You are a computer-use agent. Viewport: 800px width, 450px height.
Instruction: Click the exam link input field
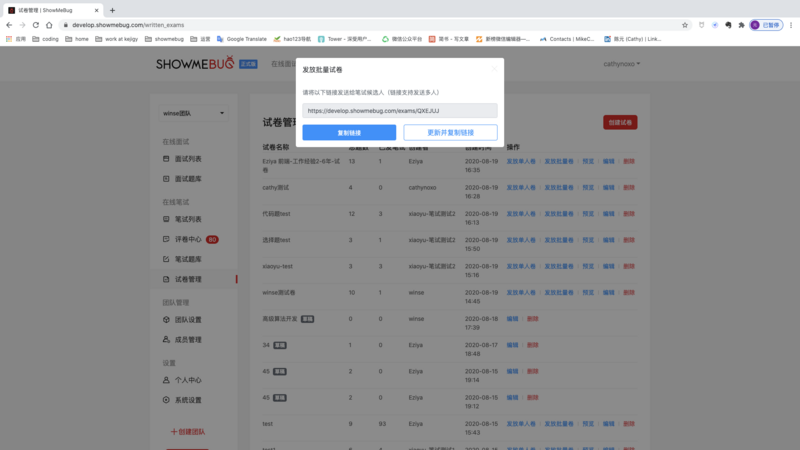click(x=399, y=111)
